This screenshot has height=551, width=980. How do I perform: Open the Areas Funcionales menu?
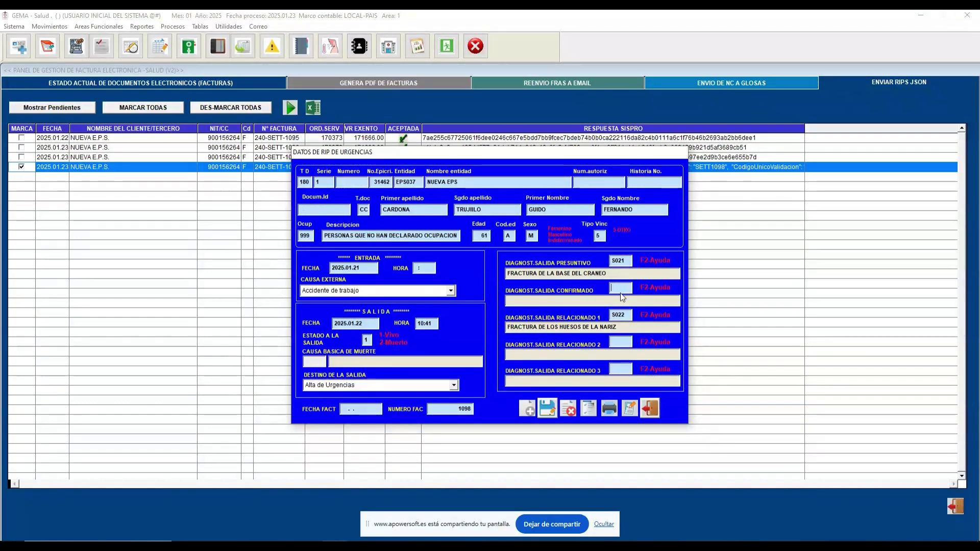pyautogui.click(x=99, y=27)
